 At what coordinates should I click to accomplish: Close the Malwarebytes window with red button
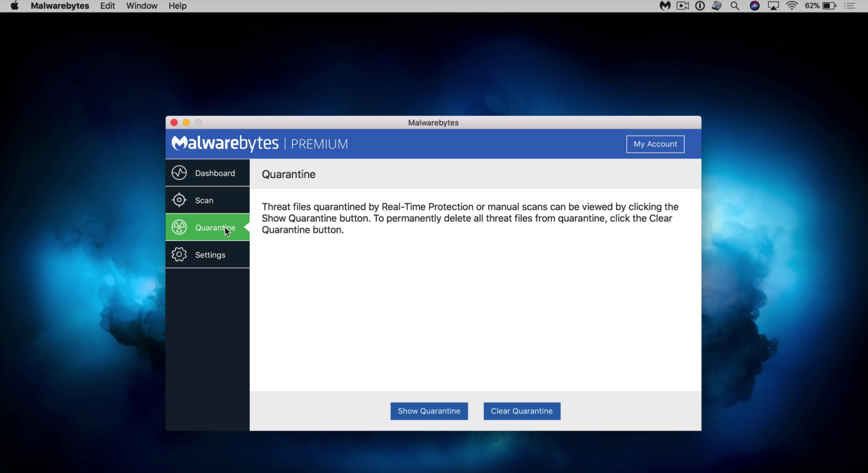[x=174, y=123]
